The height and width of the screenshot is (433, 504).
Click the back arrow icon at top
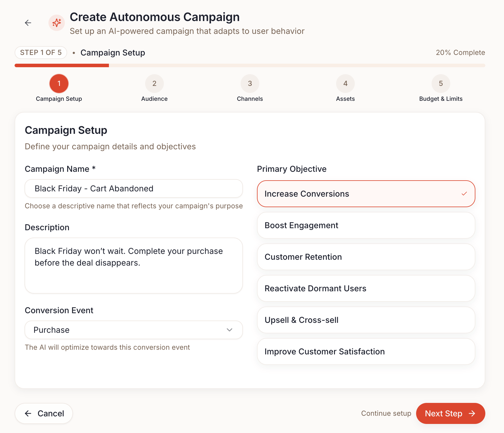pos(28,23)
